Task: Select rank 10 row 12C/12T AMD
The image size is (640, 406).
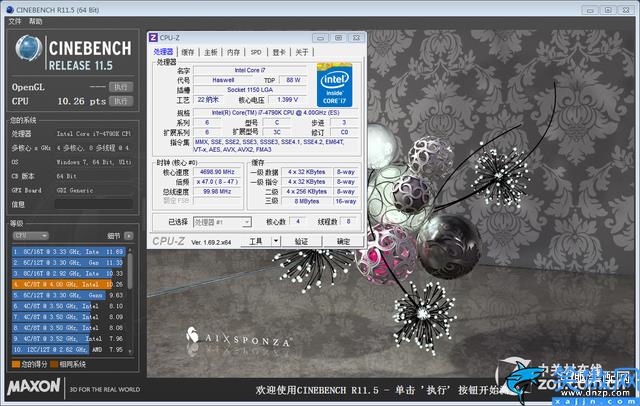Action: (68, 349)
